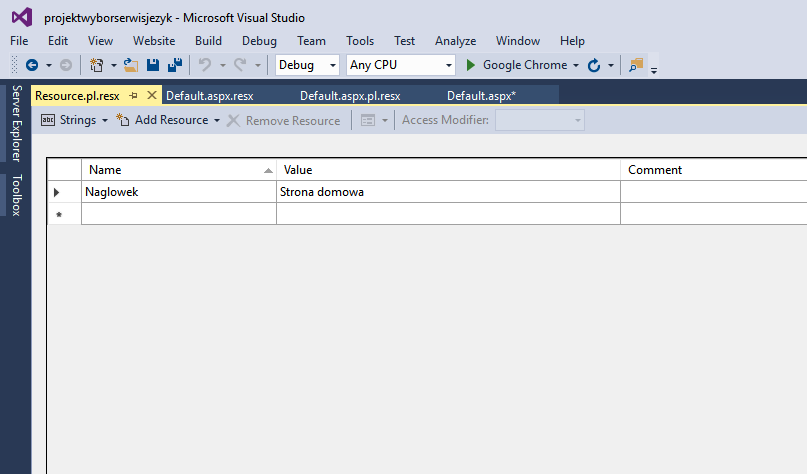The image size is (807, 474).
Task: Save the current file with floppy icon
Action: click(x=153, y=65)
